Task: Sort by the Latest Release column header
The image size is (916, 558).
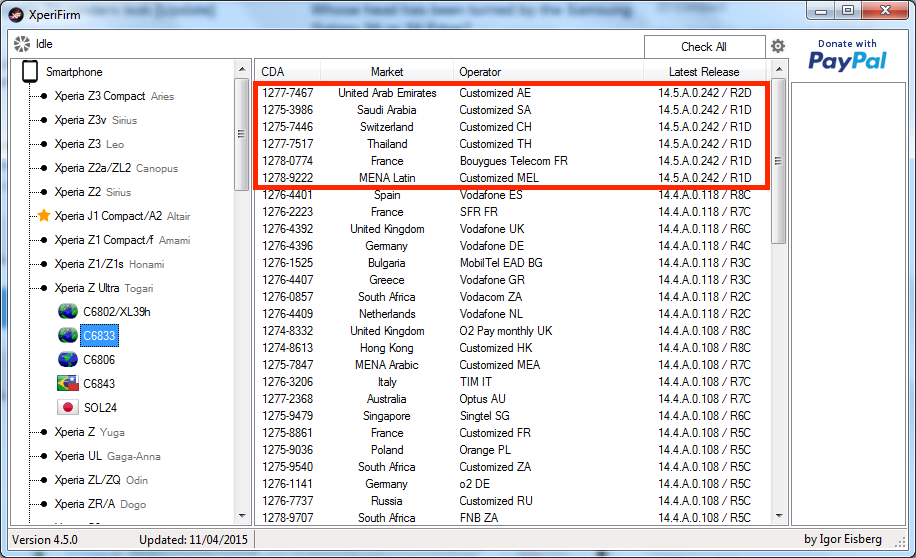Action: [x=704, y=72]
